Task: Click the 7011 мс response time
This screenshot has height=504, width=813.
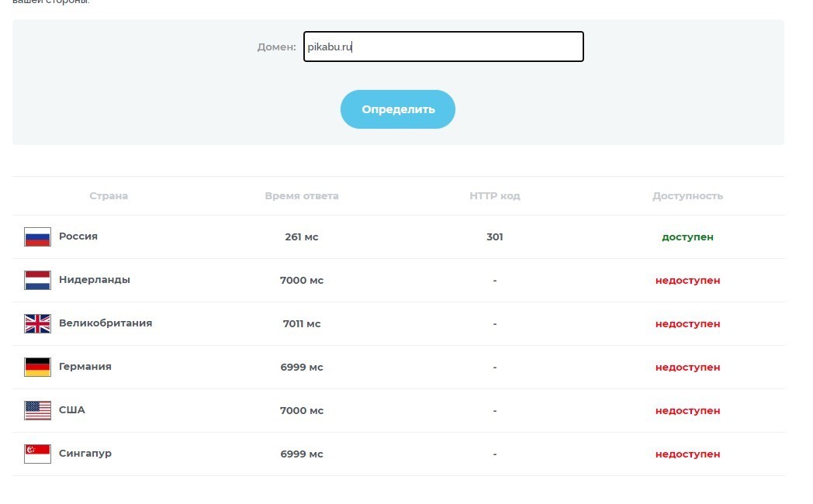Action: click(x=302, y=324)
